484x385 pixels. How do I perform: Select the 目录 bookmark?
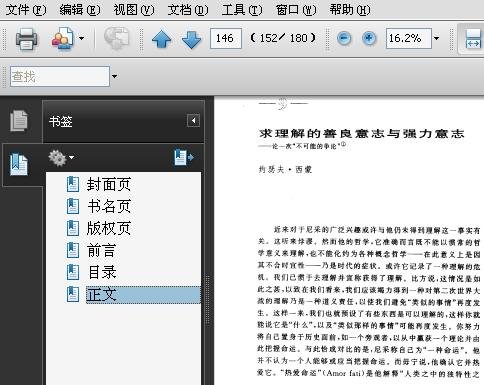(x=102, y=272)
